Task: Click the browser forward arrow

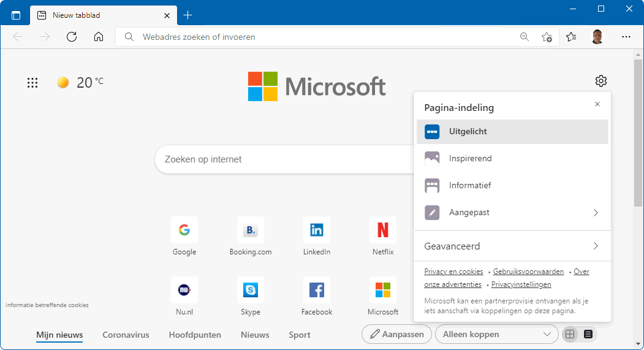Action: coord(44,37)
